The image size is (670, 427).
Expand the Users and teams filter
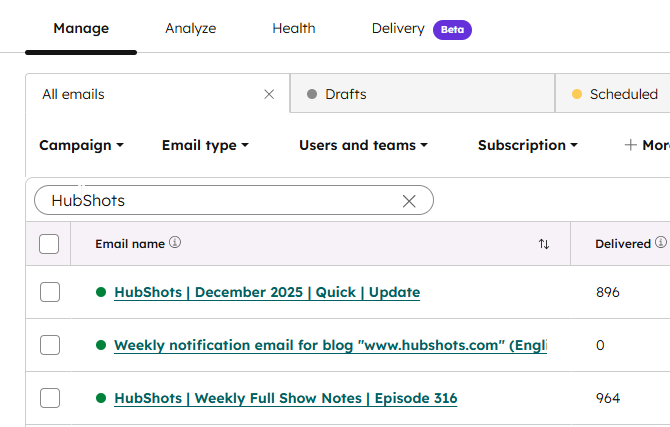click(363, 145)
